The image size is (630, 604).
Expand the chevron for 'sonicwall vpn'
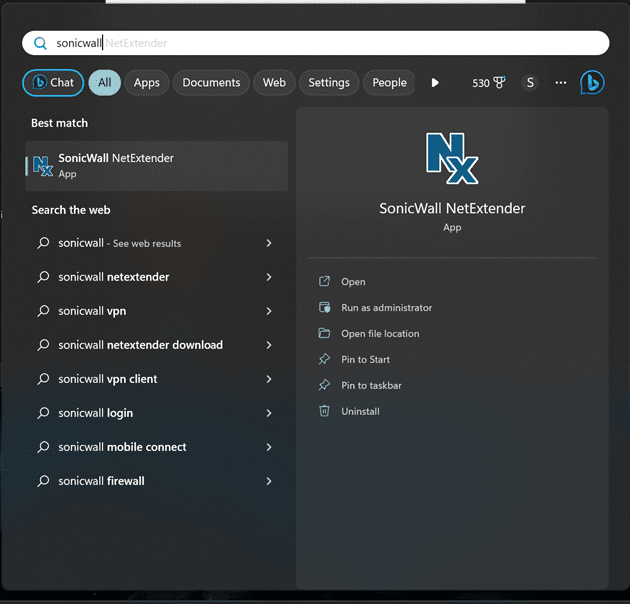click(x=269, y=311)
